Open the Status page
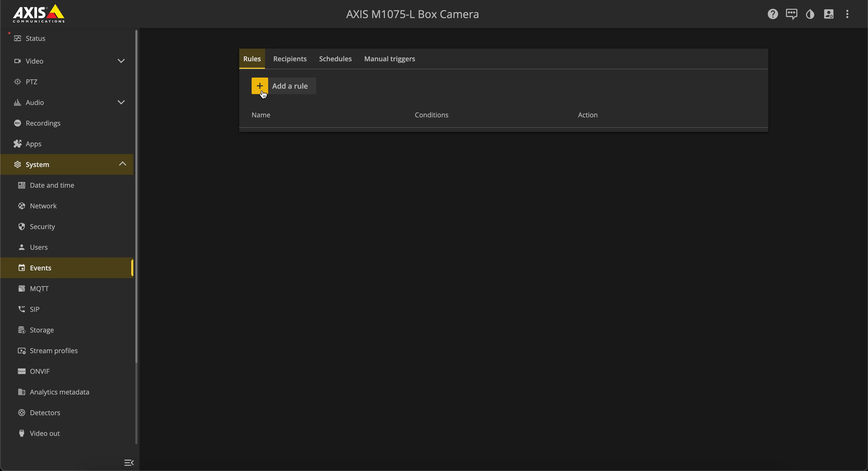The height and width of the screenshot is (471, 868). (67, 39)
